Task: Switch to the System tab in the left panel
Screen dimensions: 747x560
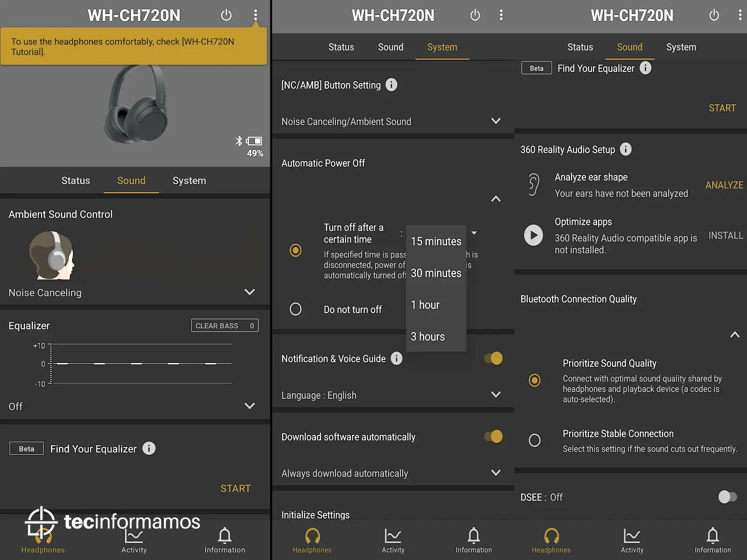Action: (x=189, y=181)
